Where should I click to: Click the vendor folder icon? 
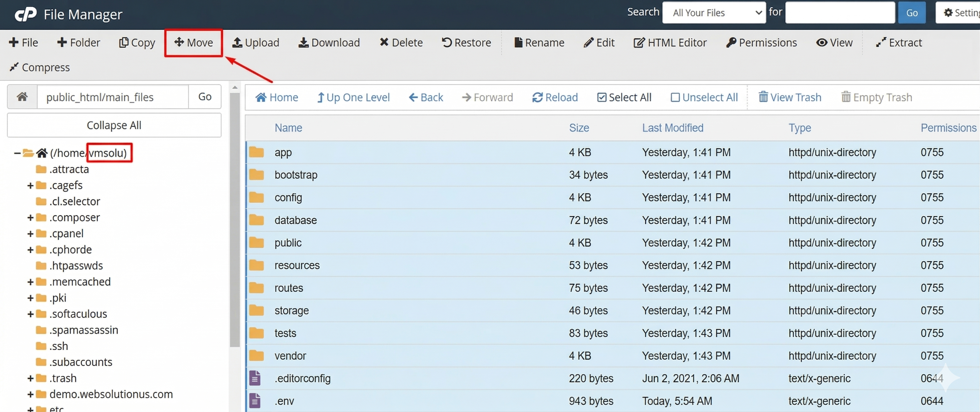coord(257,356)
